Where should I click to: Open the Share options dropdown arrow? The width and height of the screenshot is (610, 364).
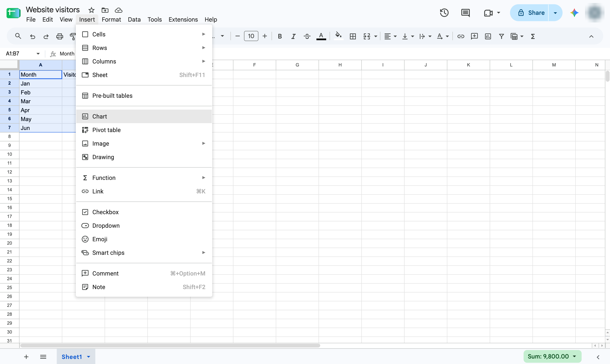coord(555,13)
